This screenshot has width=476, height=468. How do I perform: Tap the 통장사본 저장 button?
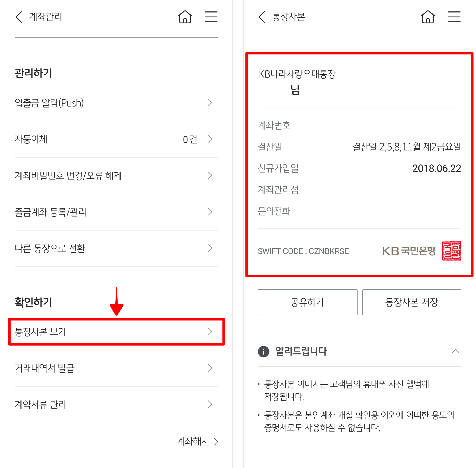pos(412,302)
